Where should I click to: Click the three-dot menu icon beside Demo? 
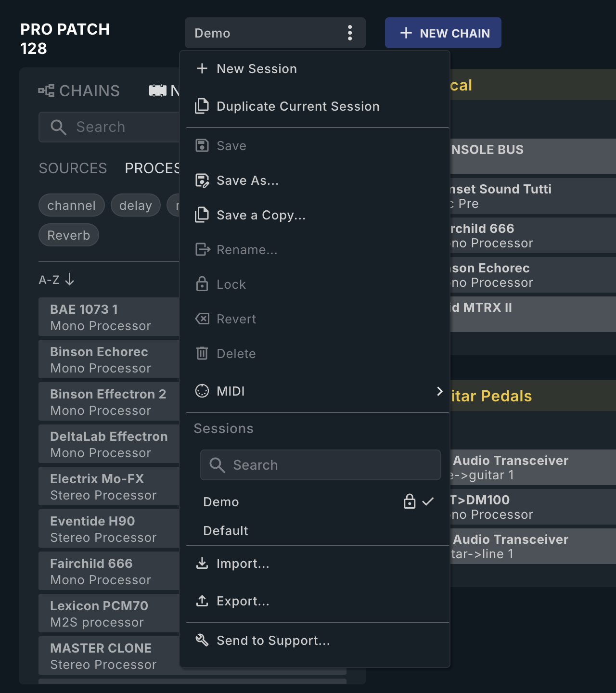(350, 33)
